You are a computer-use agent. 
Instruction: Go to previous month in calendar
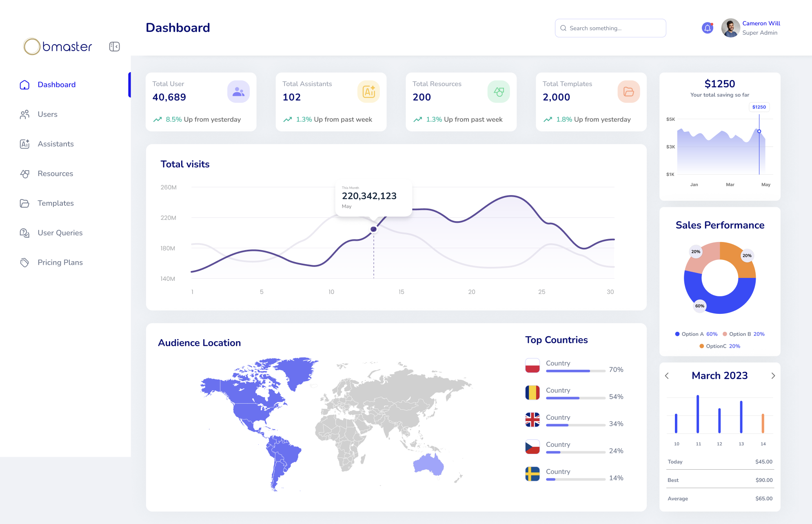667,376
